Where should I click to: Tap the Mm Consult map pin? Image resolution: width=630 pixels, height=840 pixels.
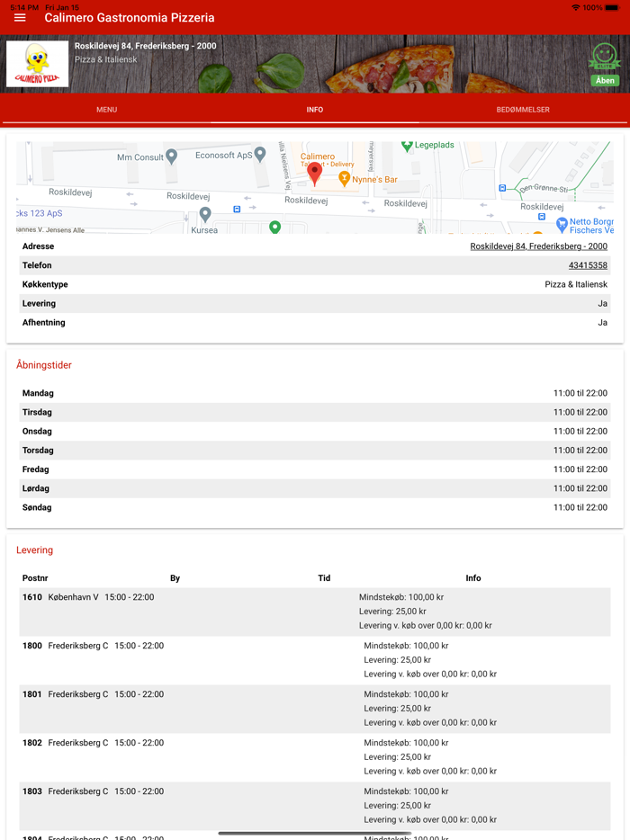172,156
